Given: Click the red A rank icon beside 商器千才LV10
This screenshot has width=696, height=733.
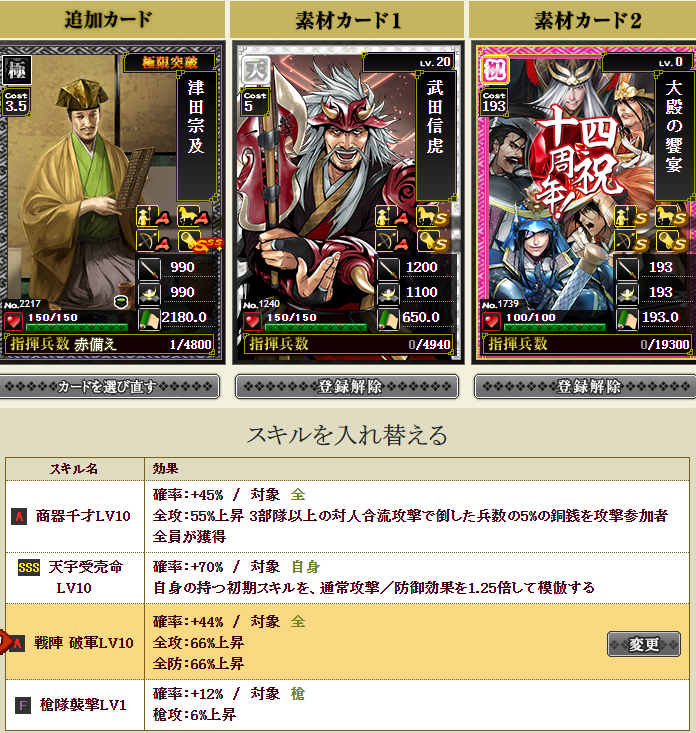Looking at the screenshot, I should pos(19,516).
